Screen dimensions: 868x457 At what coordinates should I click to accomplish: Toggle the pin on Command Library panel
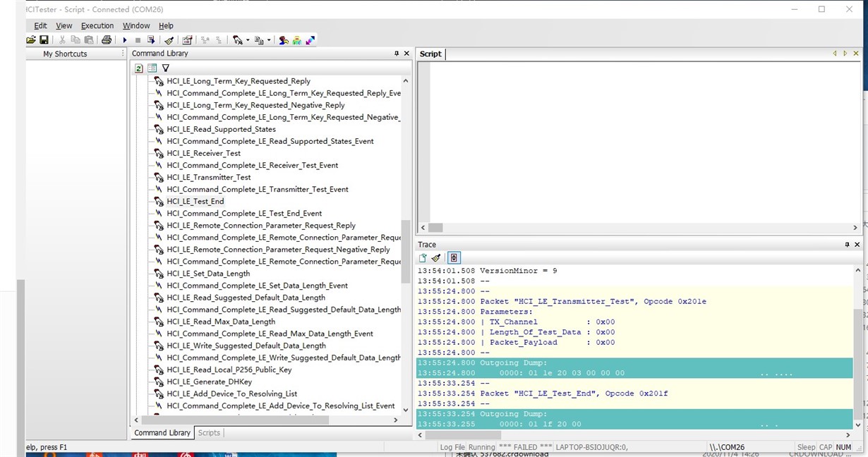click(x=397, y=54)
